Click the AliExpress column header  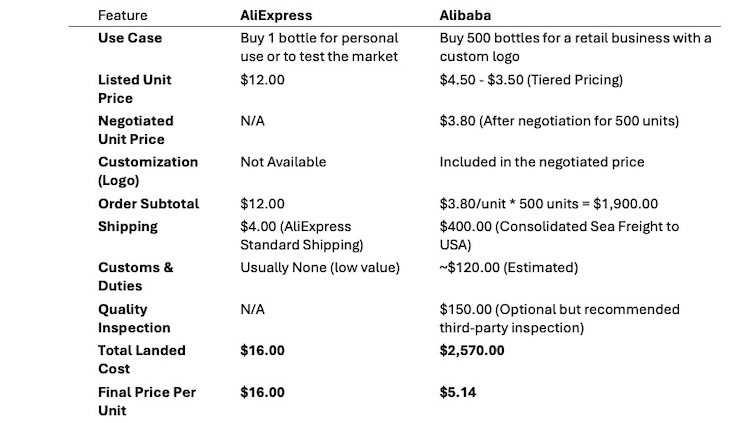[x=276, y=15]
